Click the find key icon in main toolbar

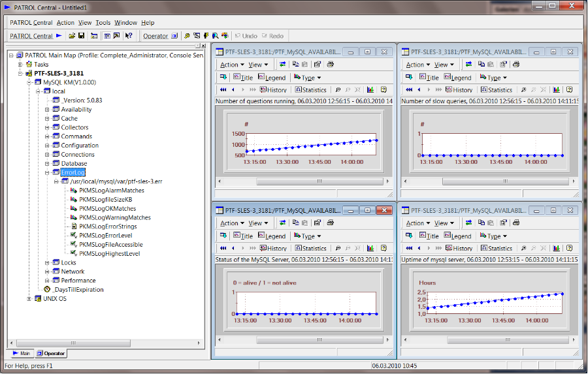pos(187,36)
